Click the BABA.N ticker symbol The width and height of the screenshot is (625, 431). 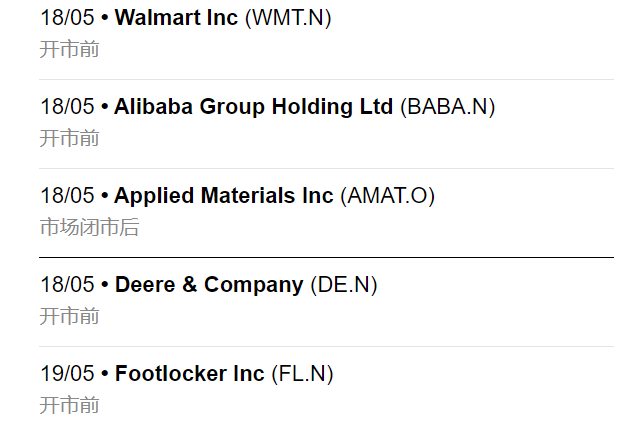(447, 107)
